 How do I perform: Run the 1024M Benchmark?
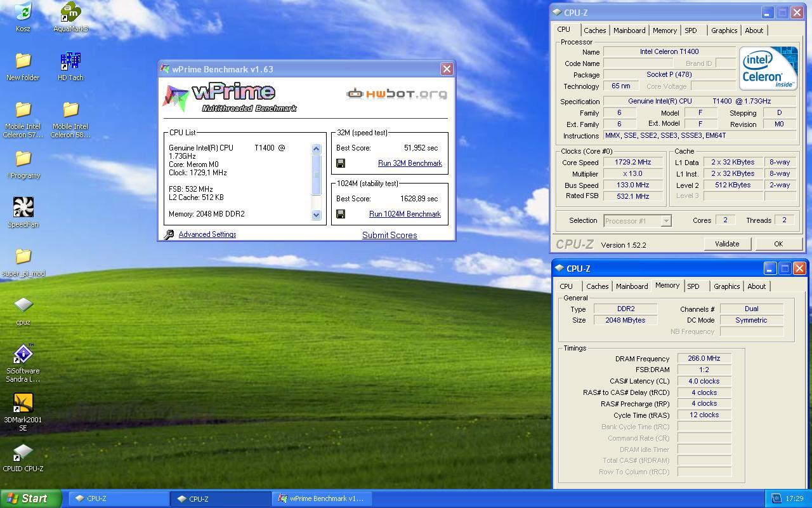point(405,214)
